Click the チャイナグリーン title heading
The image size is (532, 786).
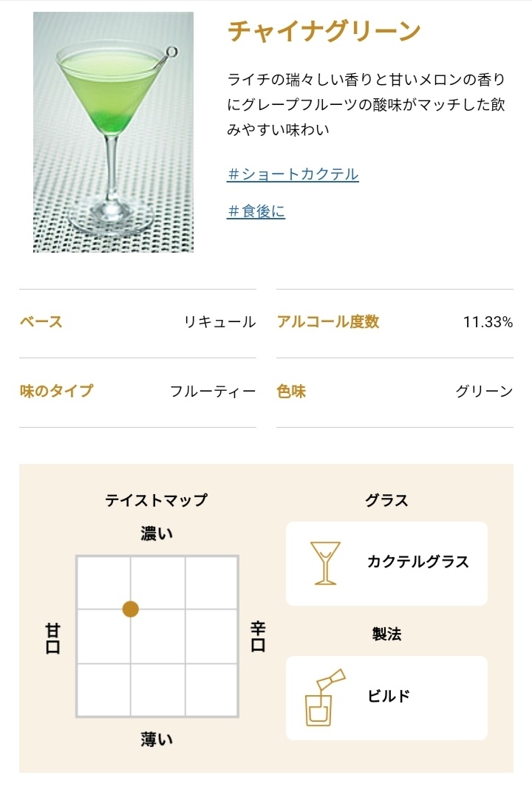coord(324,32)
